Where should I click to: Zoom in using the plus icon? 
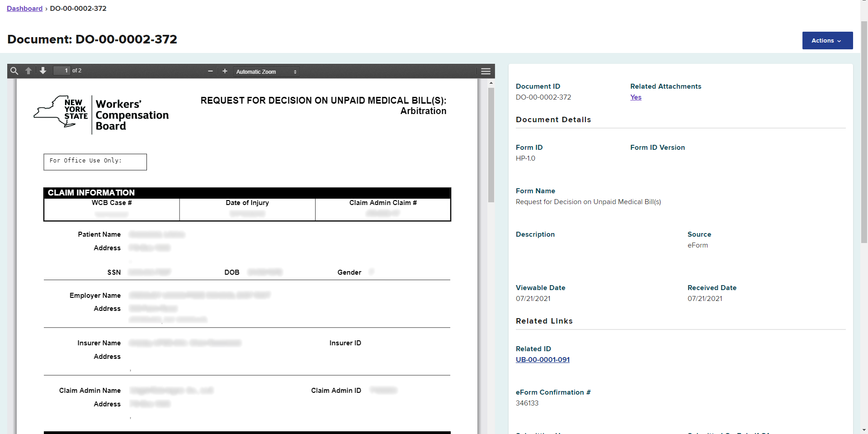point(225,72)
